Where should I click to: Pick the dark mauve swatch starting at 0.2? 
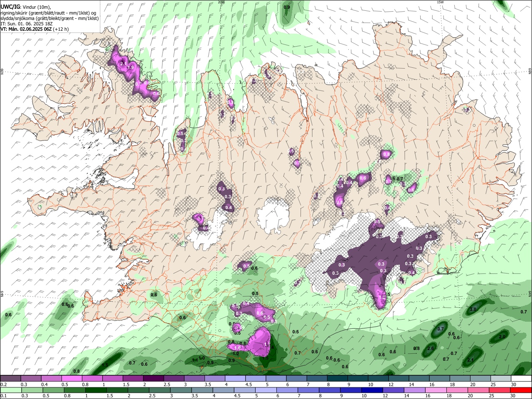[11, 378]
